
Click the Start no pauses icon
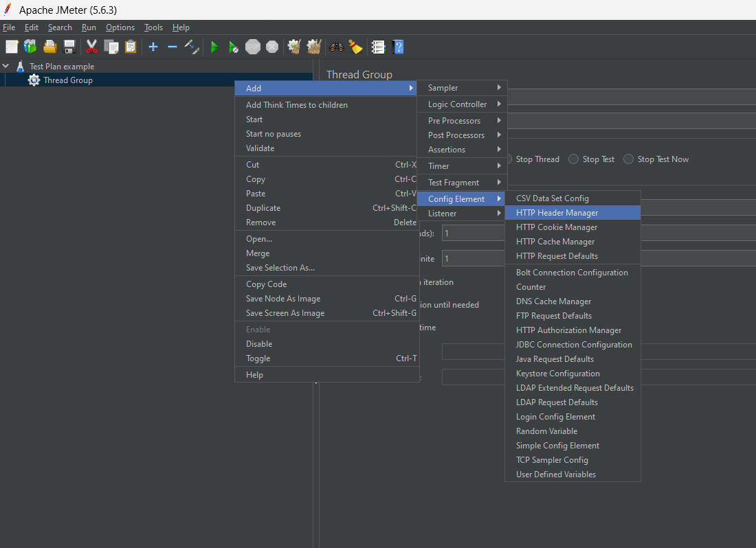click(x=234, y=47)
